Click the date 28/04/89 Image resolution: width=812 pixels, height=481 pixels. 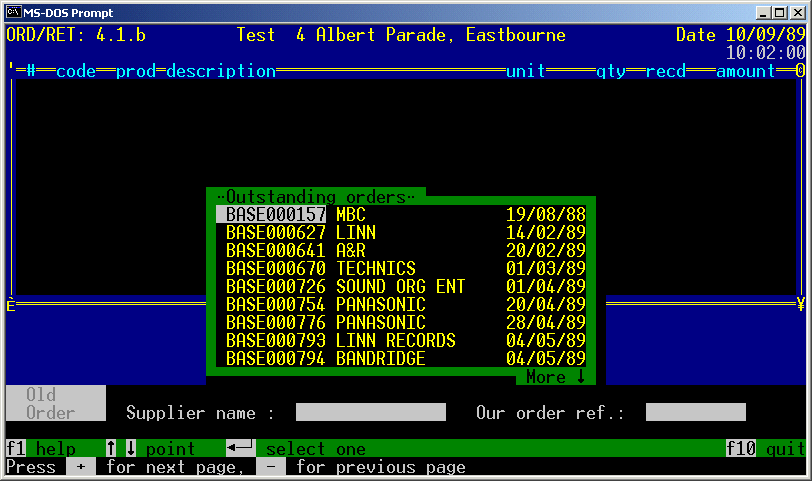(546, 323)
